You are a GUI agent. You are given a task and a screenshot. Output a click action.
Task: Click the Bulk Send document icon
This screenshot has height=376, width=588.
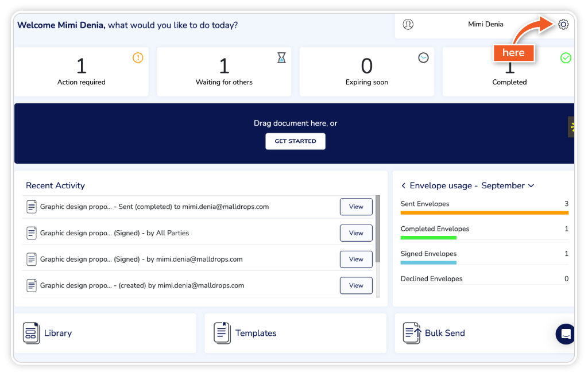tap(411, 333)
